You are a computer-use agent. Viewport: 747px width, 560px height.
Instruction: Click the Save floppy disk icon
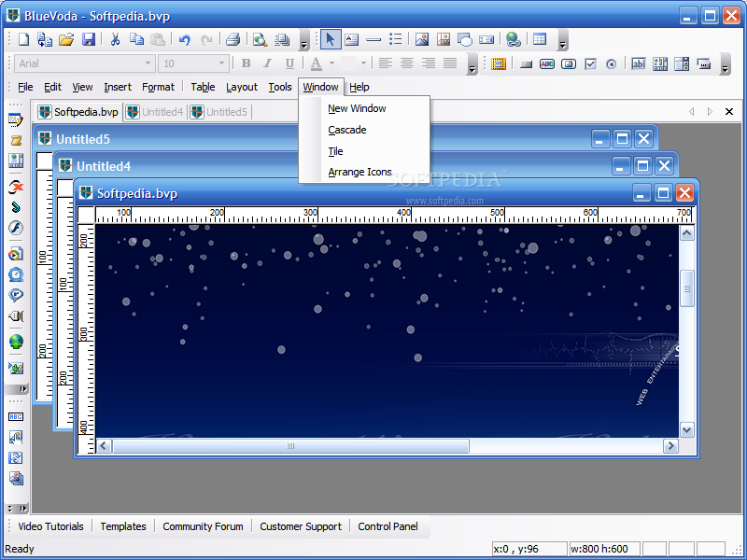point(89,39)
